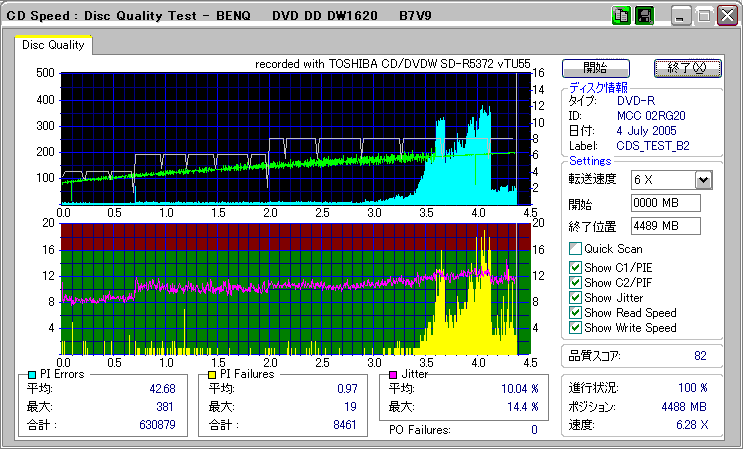Screen dimensions: 743x449
Task: Toggle Show C2/PIF checkbox
Action: coord(574,282)
